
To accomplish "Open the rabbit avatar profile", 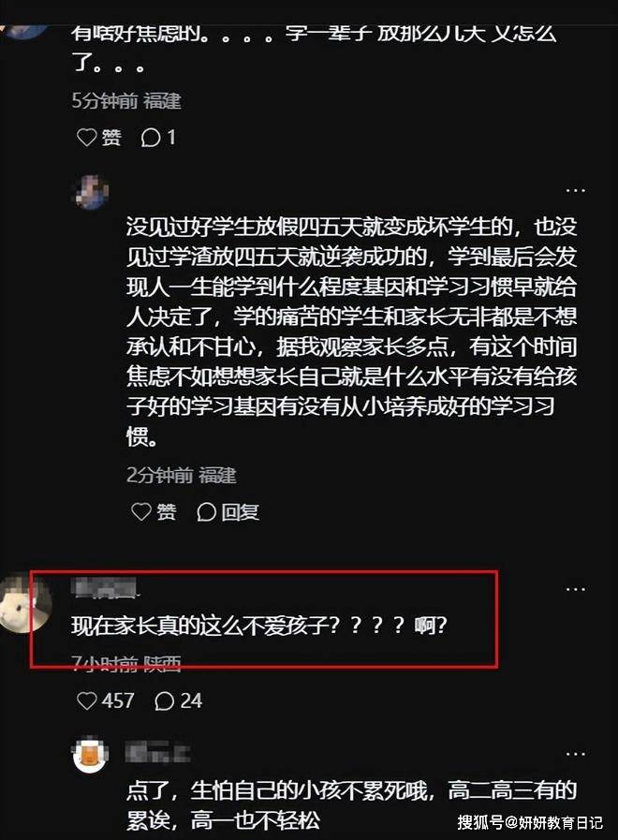I will pyautogui.click(x=24, y=604).
